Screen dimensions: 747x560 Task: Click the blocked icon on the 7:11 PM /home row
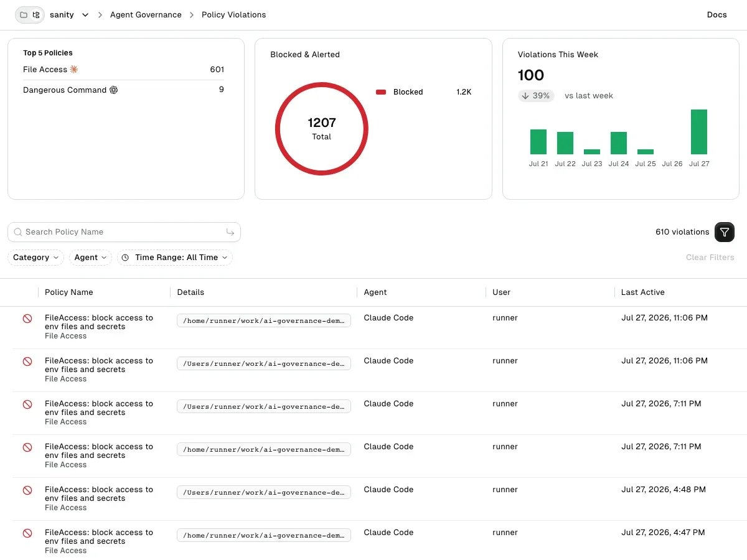tap(27, 447)
